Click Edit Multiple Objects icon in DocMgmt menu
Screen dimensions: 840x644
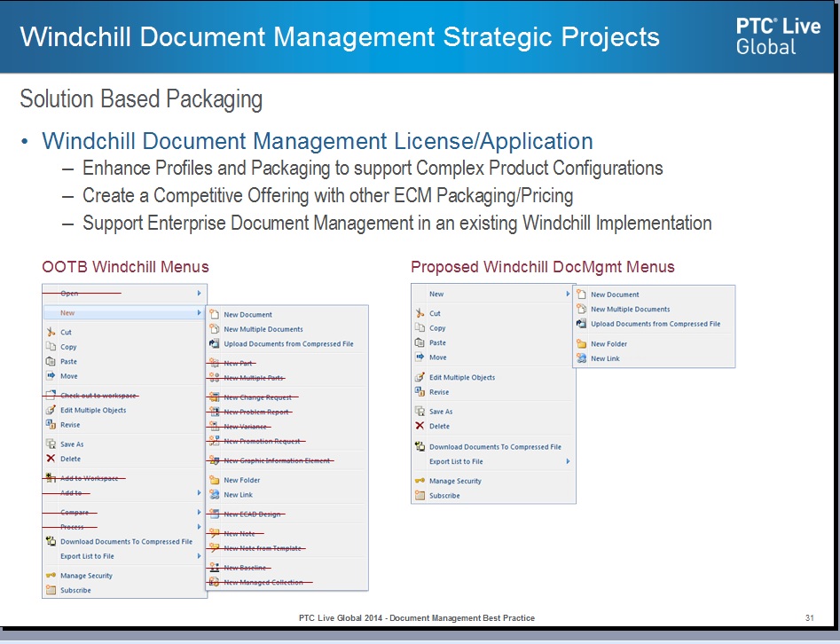420,377
